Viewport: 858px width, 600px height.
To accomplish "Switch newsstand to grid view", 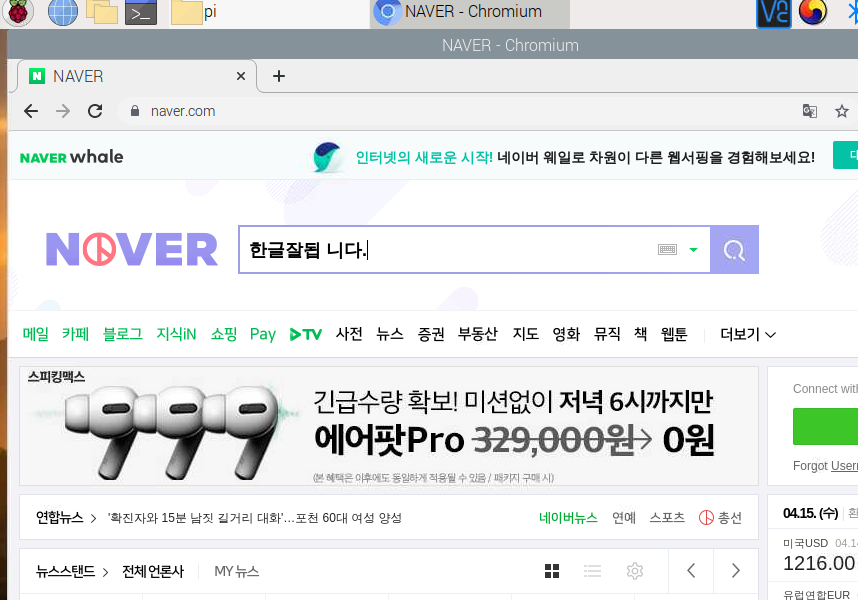I will click(552, 571).
